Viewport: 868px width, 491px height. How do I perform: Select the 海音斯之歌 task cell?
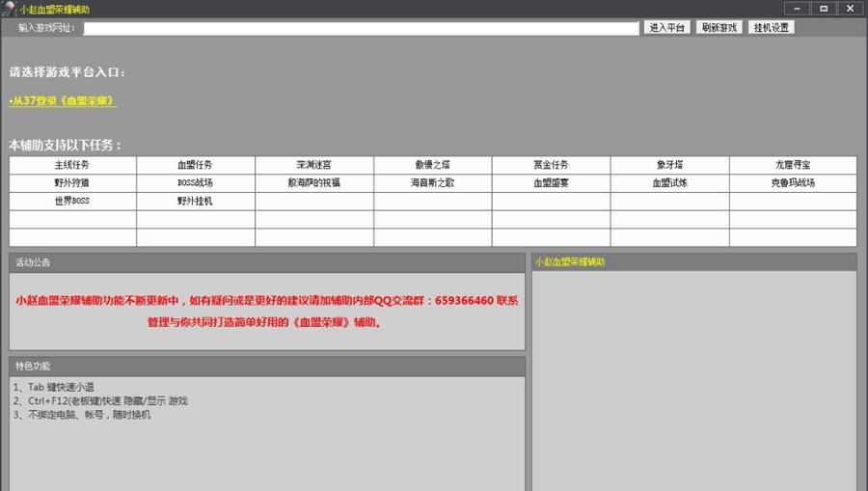coord(432,183)
